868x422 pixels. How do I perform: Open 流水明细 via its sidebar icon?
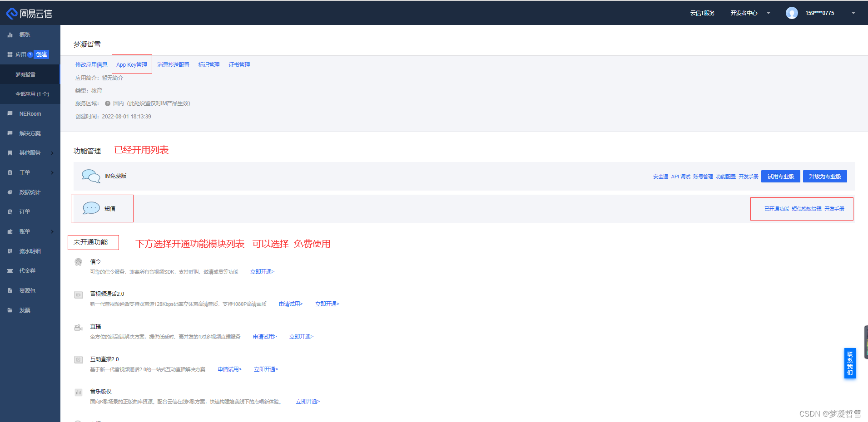point(10,251)
